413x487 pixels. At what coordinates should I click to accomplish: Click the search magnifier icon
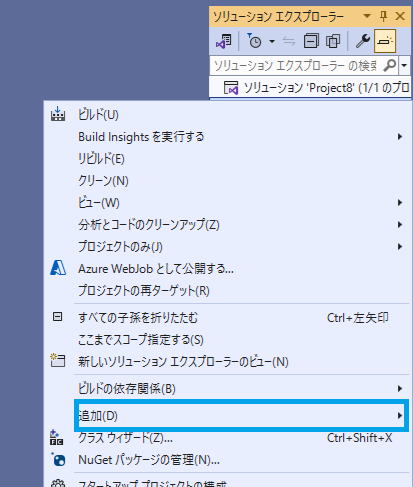coord(389,65)
